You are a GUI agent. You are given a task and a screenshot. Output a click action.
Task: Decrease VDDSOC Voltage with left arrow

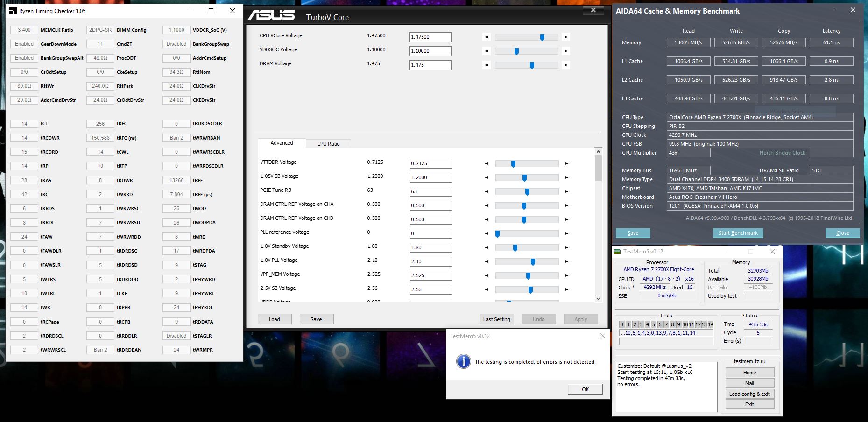[x=487, y=51]
